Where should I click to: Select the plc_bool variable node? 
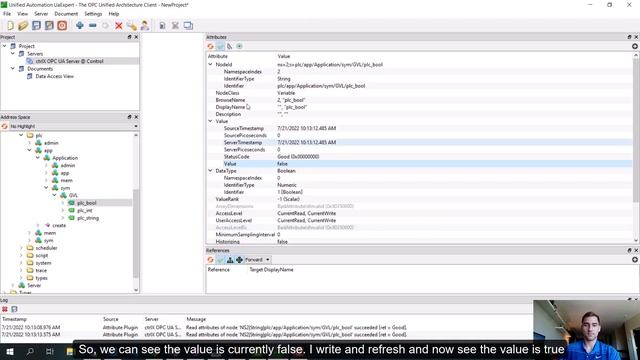pyautogui.click(x=87, y=203)
